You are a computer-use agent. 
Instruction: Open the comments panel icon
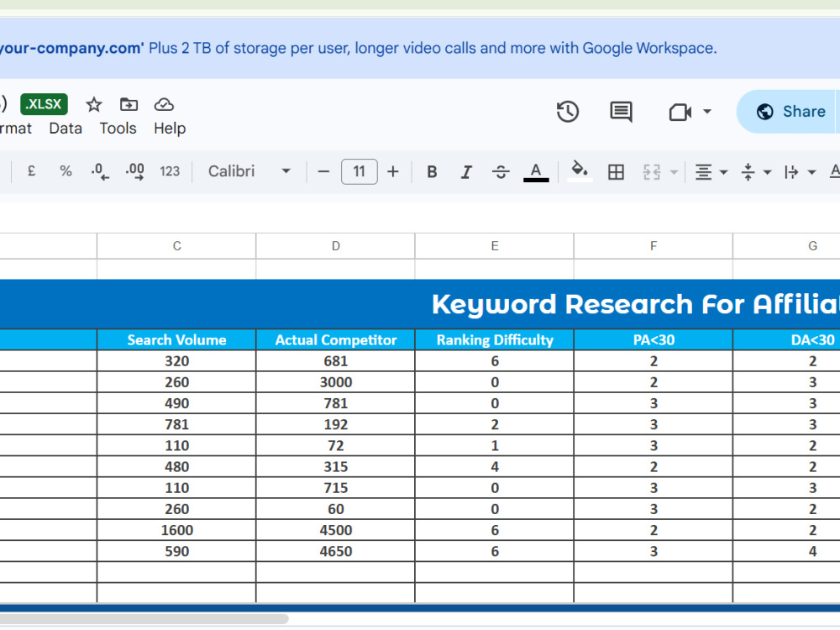(x=621, y=112)
